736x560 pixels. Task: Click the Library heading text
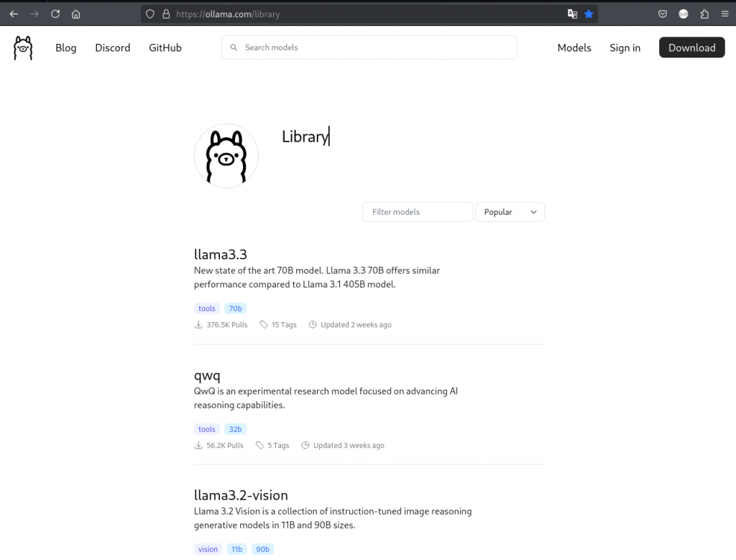pos(305,137)
